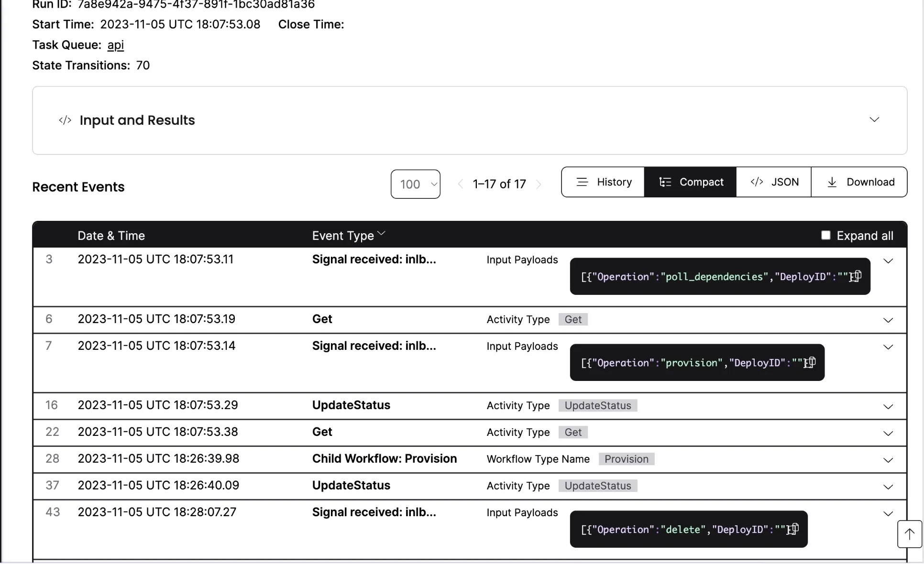Download the event history

(x=859, y=182)
